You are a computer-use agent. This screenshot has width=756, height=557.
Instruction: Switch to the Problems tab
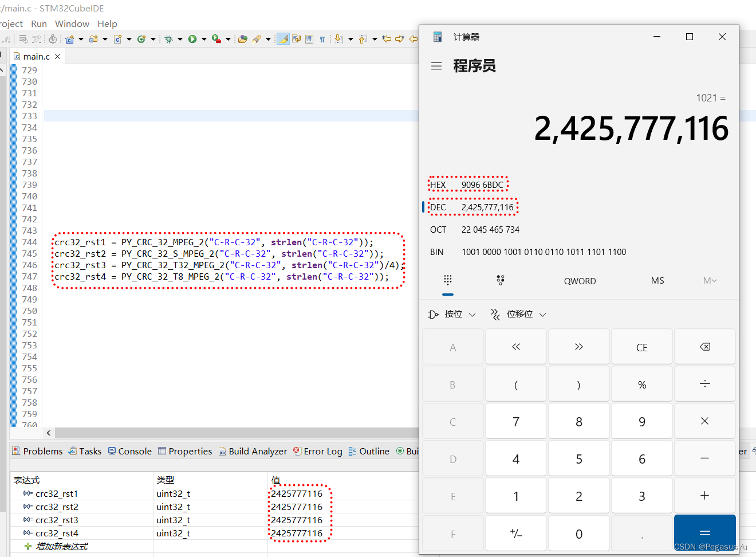(37, 451)
